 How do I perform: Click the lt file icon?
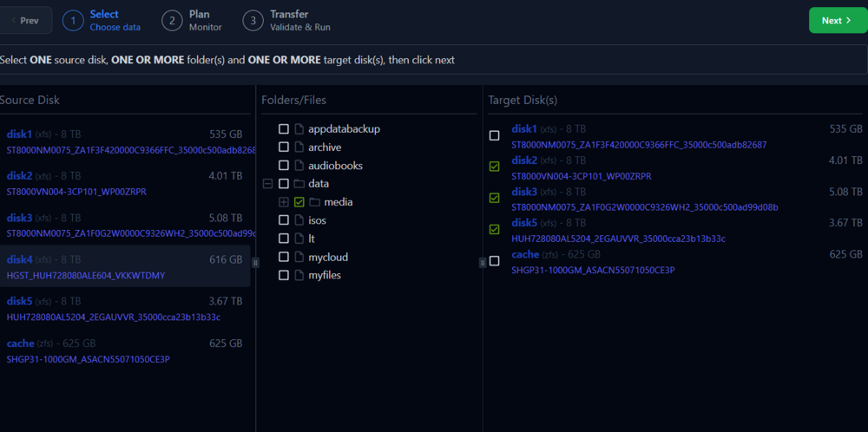[299, 239]
